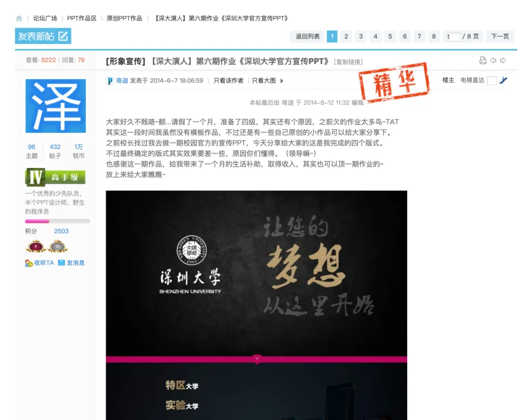Viewport: 526px width, 420px height.
Task: Click the user signature text 一个优秀的少先队员
Action: tap(55, 202)
